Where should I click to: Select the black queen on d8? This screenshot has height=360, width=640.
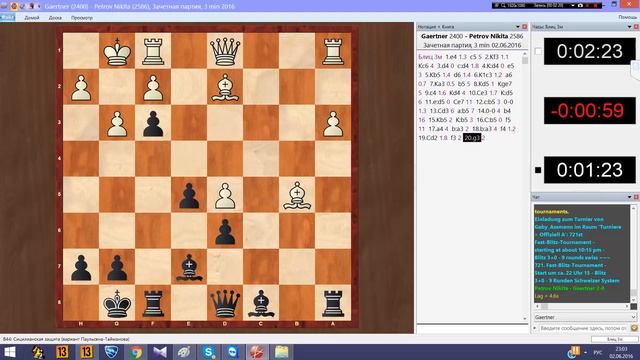coord(225,303)
